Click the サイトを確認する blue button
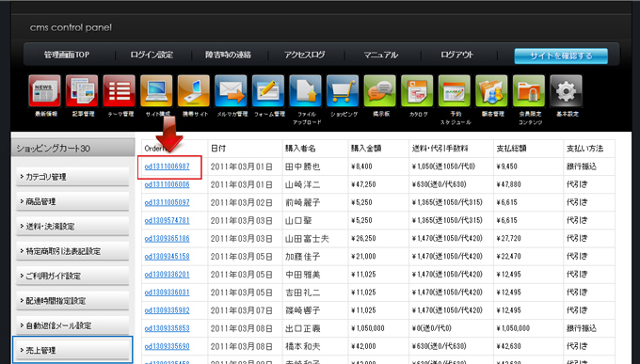 pyautogui.click(x=561, y=55)
